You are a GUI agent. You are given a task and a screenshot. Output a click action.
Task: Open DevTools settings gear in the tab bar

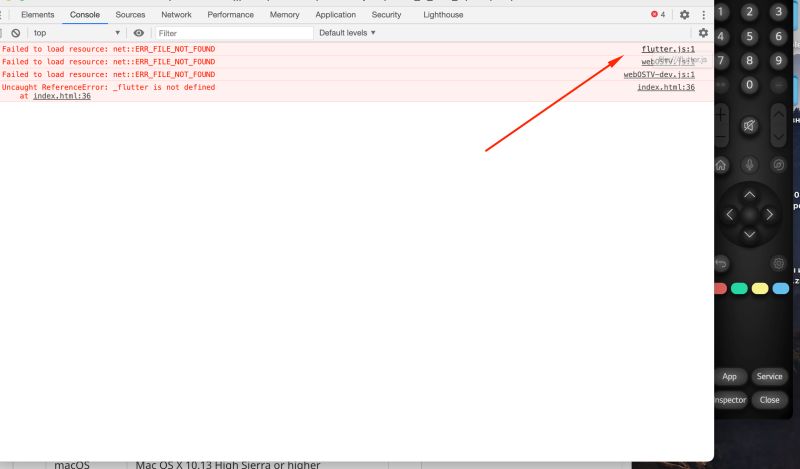coord(684,15)
